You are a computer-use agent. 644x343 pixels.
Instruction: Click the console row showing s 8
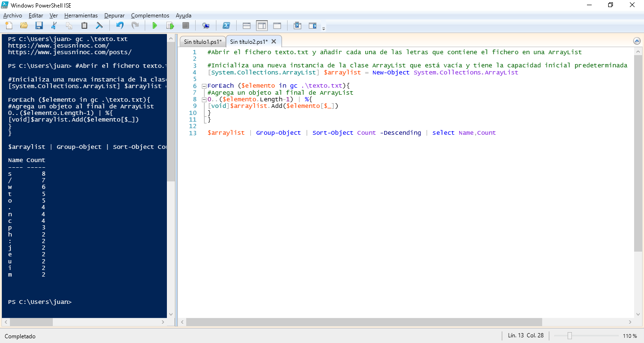coord(27,173)
